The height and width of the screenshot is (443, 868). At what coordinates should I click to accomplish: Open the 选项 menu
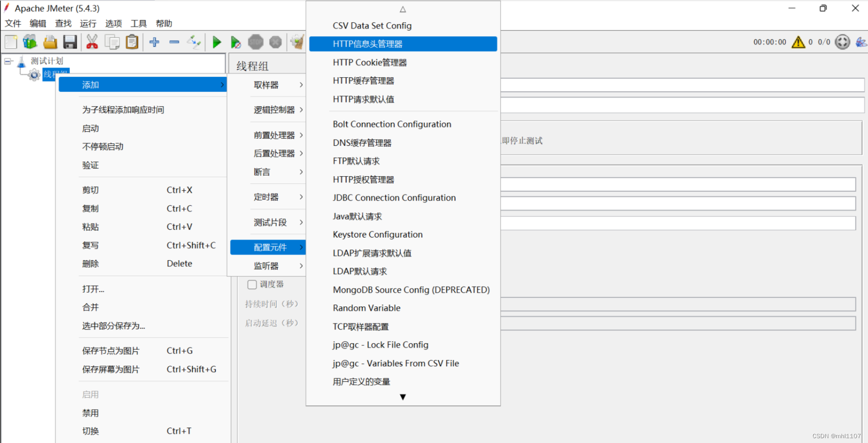[113, 24]
